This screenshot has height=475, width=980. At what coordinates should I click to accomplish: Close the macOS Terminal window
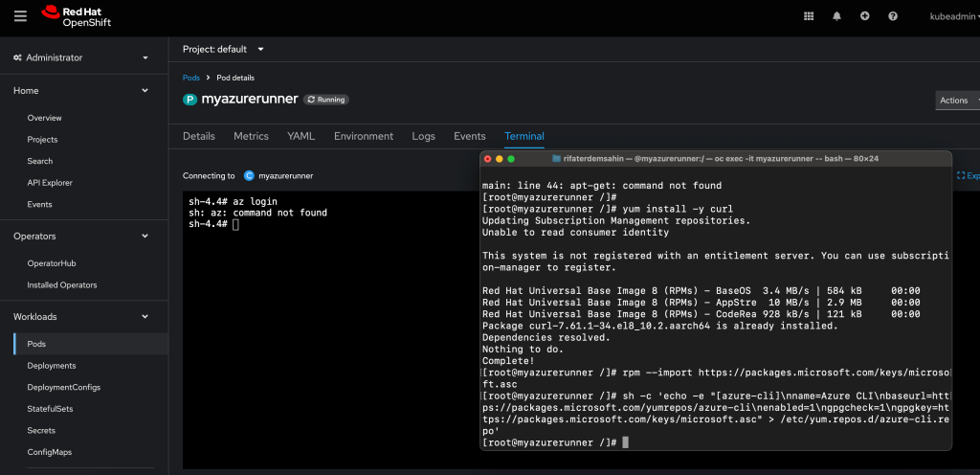point(488,159)
